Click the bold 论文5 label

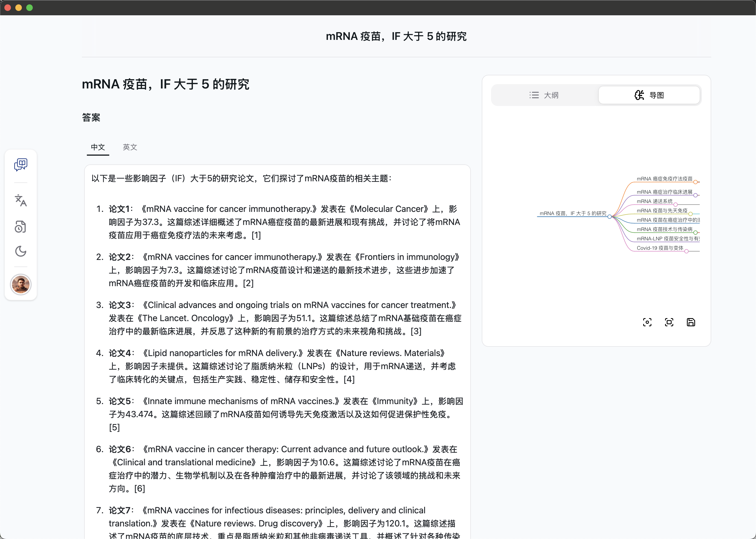point(120,401)
